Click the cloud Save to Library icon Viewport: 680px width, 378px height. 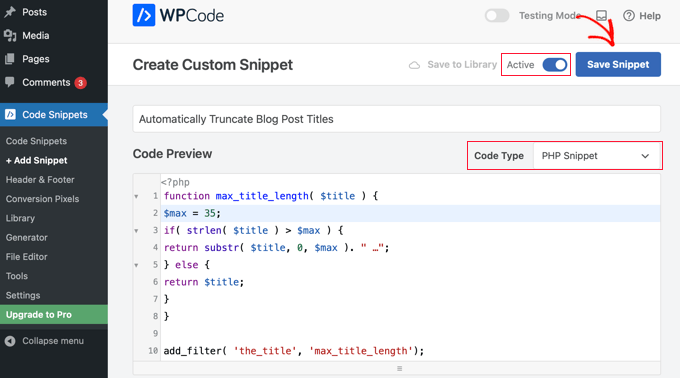click(415, 65)
